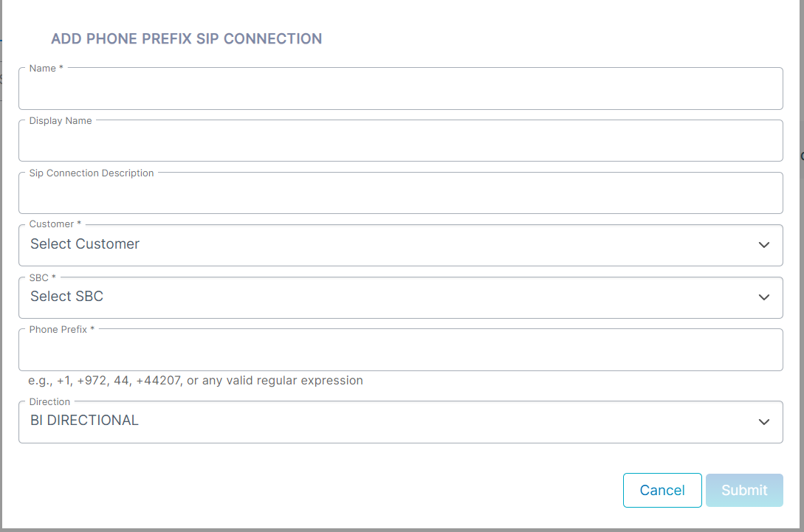Viewport: 804px width, 532px height.
Task: Click the Cancel button
Action: coord(662,490)
